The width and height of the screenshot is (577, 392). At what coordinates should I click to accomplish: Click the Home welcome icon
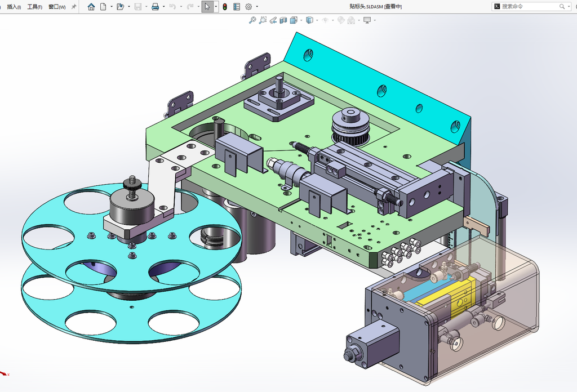coord(91,7)
